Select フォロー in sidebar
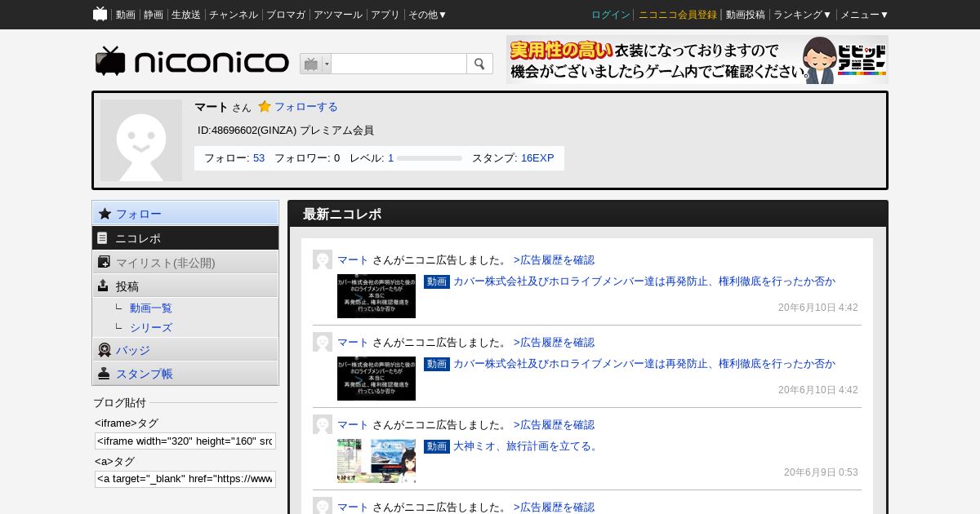 pyautogui.click(x=185, y=213)
